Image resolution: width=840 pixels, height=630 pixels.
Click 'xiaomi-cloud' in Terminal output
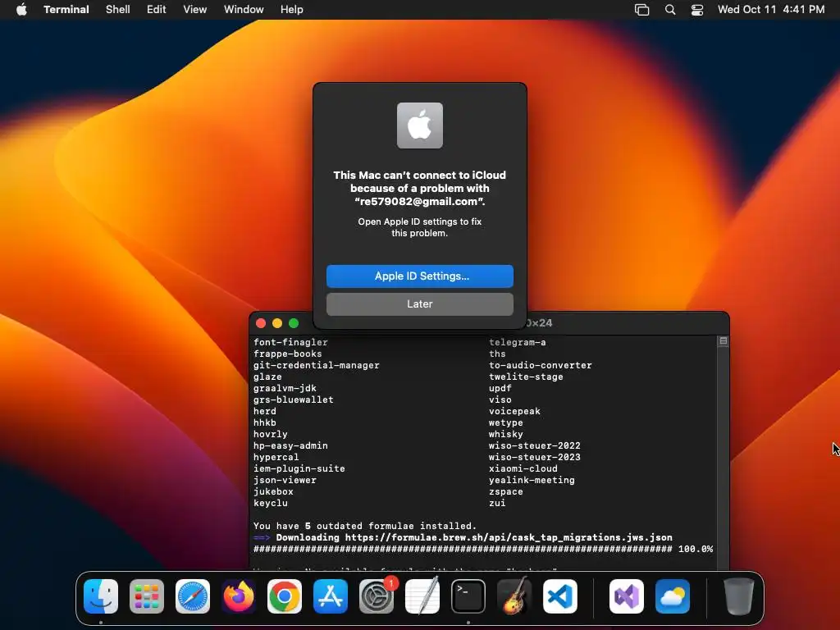[x=523, y=468]
